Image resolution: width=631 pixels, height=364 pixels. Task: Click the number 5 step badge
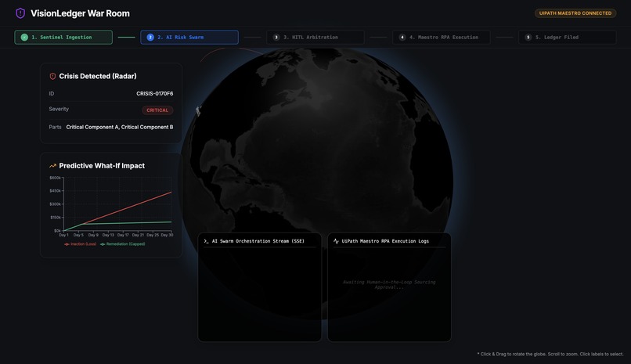pos(528,37)
